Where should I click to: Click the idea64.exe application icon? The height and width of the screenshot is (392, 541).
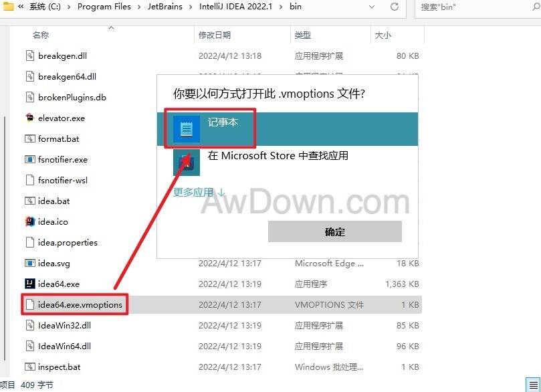click(x=29, y=284)
